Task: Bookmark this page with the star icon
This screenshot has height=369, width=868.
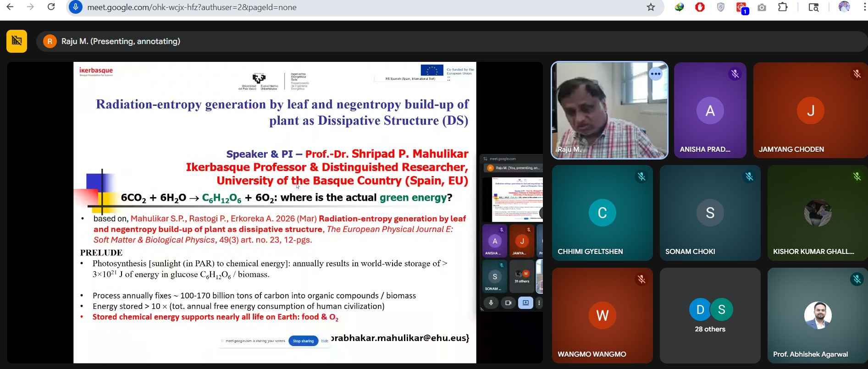Action: (x=651, y=7)
